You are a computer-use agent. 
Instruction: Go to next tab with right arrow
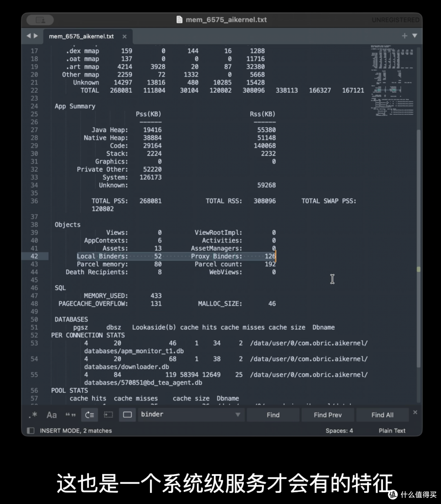point(36,36)
